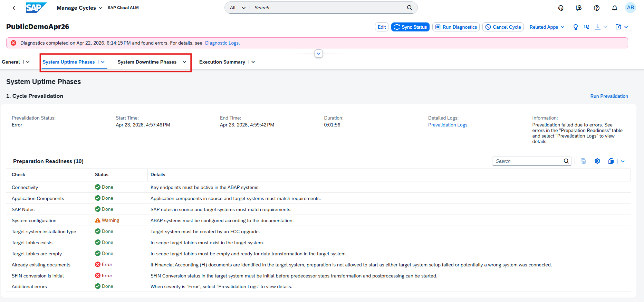Select the System Uptime Phases tab
The width and height of the screenshot is (644, 302).
[69, 62]
